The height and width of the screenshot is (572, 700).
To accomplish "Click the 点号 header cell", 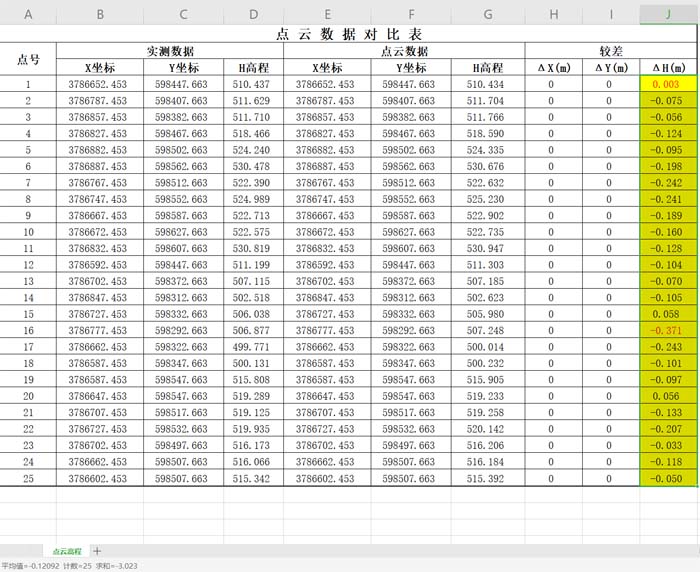I will coord(28,59).
